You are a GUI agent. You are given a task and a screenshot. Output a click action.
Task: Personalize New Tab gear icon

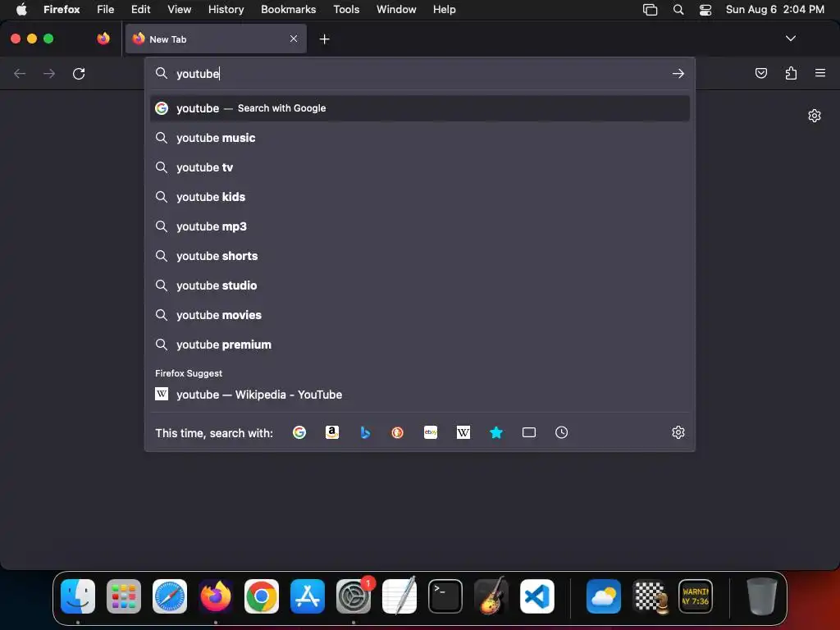[x=815, y=116]
